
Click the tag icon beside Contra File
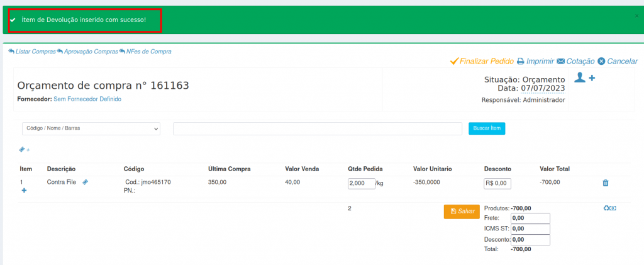click(86, 182)
